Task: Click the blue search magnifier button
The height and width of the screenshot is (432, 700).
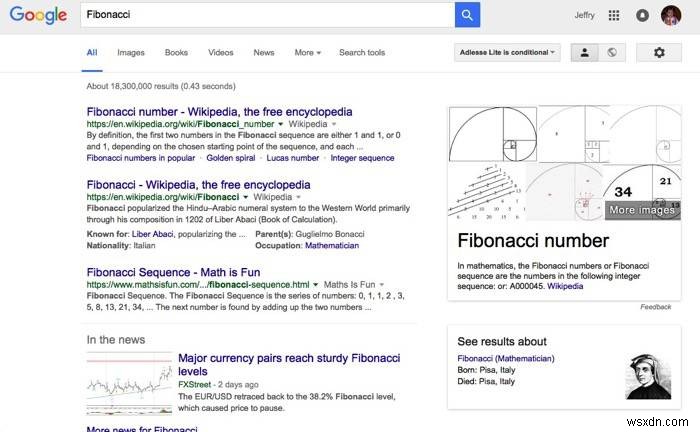Action: (467, 15)
